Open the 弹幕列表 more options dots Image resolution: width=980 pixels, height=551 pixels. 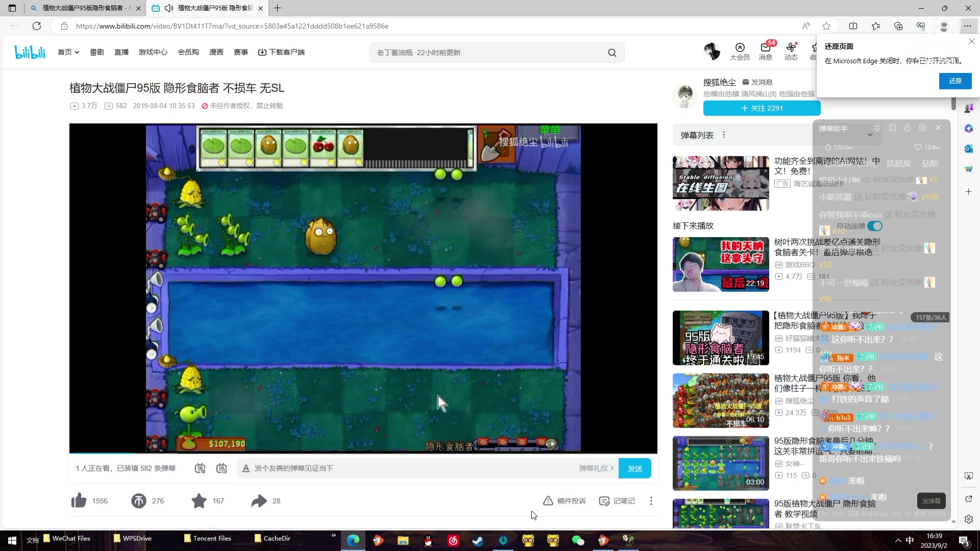coord(723,135)
